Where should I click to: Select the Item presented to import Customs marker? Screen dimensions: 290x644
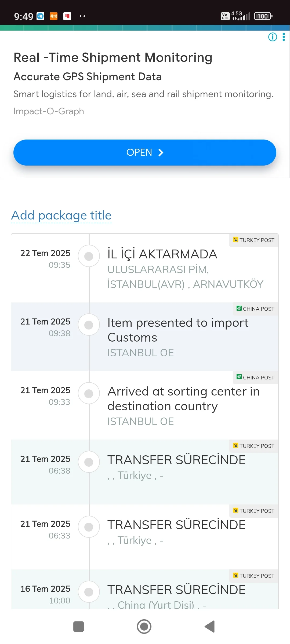tap(89, 325)
